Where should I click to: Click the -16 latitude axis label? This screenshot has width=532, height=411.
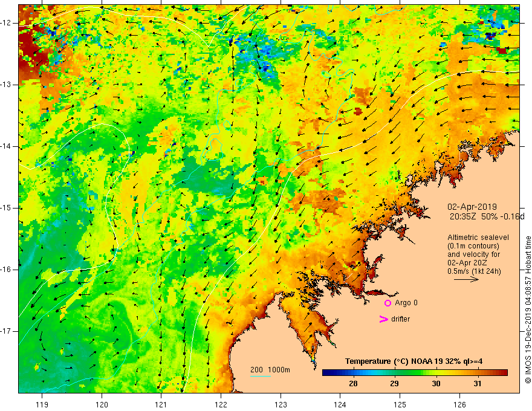tap(7, 270)
